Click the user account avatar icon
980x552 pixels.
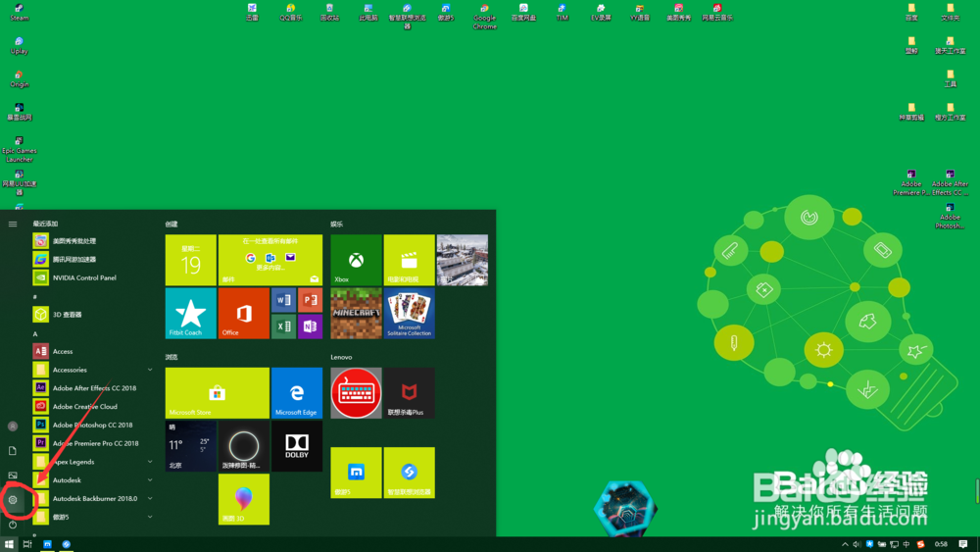point(13,427)
